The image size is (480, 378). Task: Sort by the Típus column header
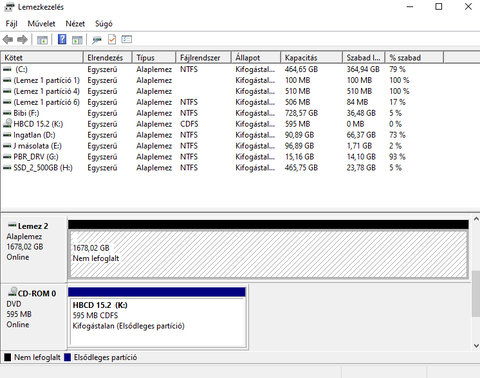154,57
